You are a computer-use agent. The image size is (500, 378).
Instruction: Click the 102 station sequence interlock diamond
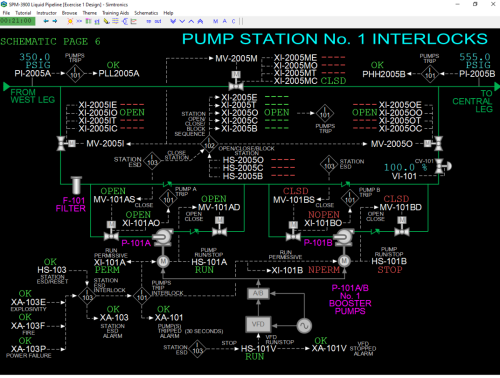coord(209,144)
